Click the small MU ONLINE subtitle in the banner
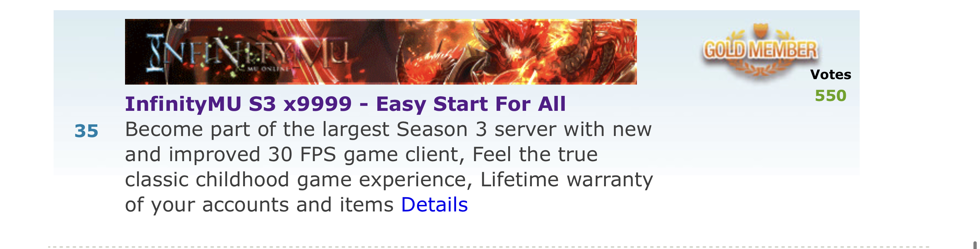This screenshot has width=980, height=249. pos(269,69)
